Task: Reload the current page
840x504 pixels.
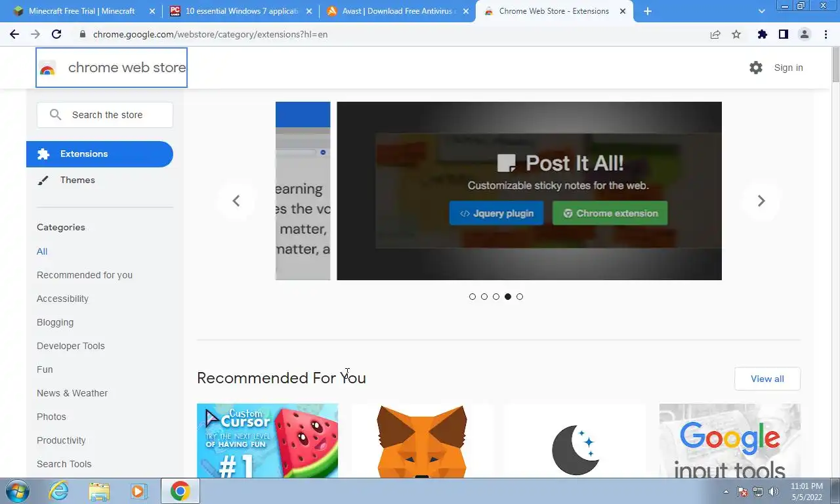Action: 56,34
